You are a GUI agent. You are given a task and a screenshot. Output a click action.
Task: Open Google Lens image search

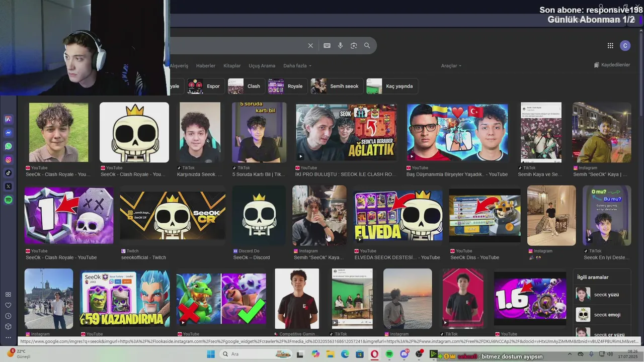pyautogui.click(x=354, y=46)
